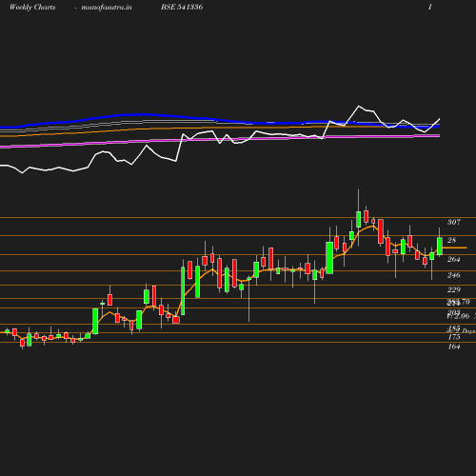Click the 175 price level label
Image resolution: width=476 pixels, height=476 pixels.
point(454,337)
